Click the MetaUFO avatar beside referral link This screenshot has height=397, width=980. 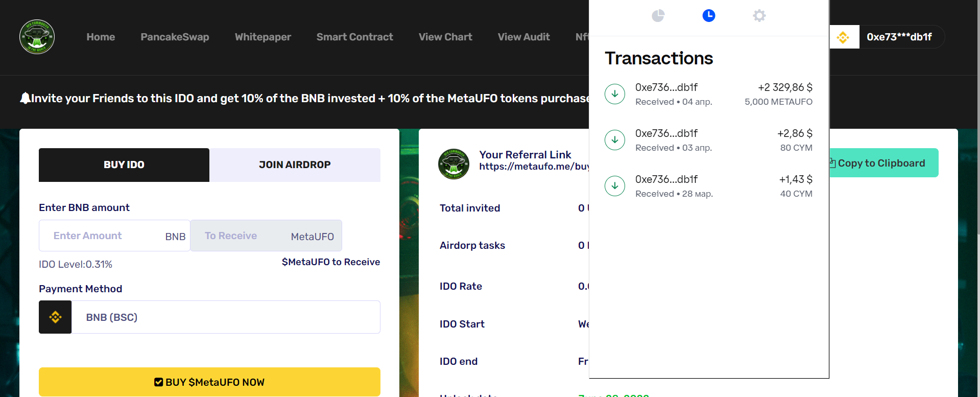point(453,164)
